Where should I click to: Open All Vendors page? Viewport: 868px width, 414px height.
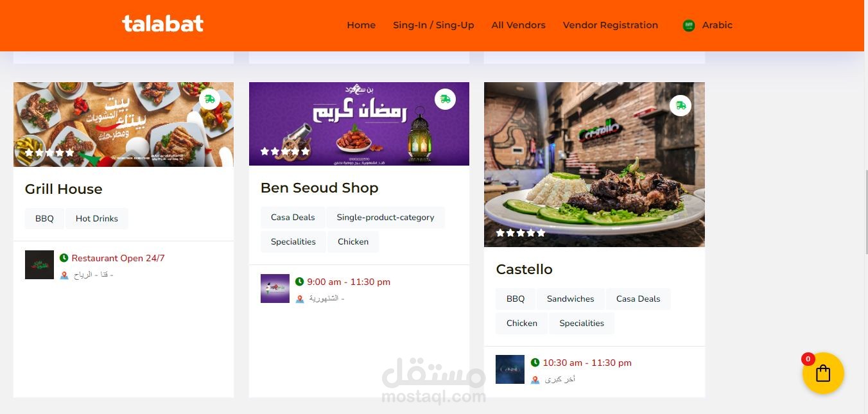pyautogui.click(x=518, y=25)
